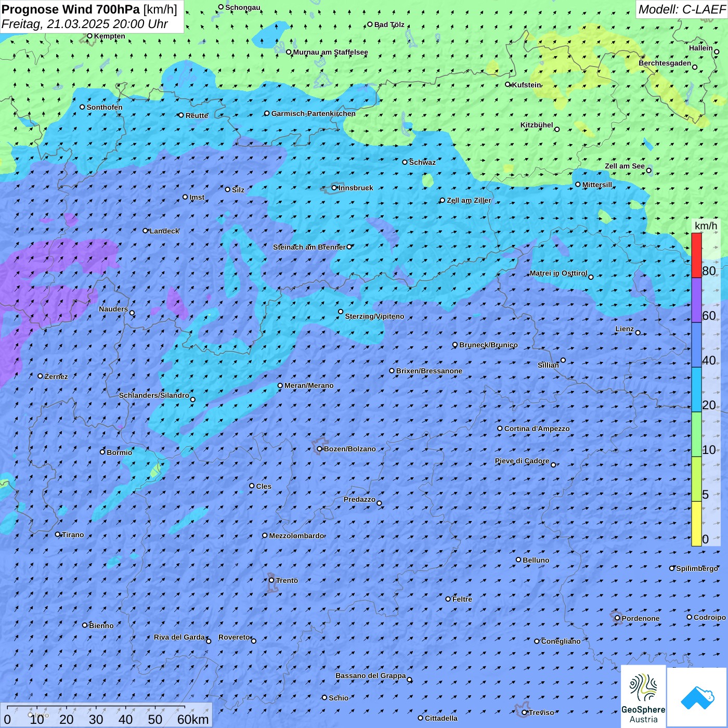Screen dimensions: 728x728
Task: Click the 'Cles' label
Action: pos(264,487)
